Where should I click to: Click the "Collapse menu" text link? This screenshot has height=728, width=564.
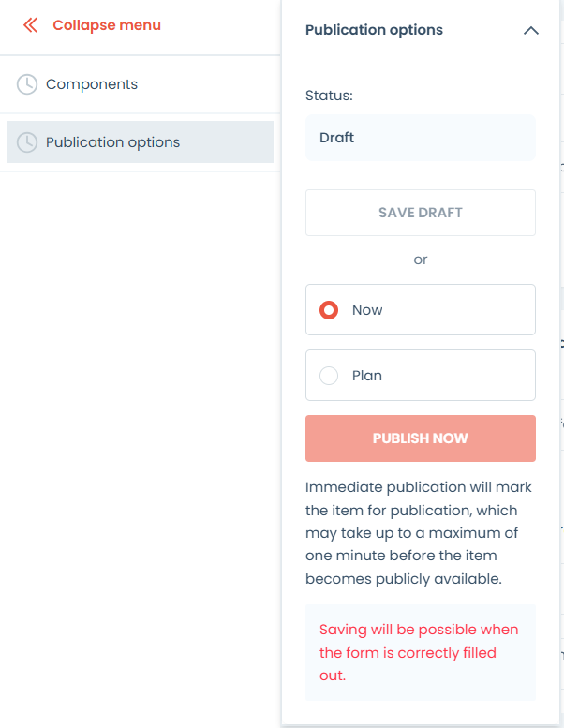[107, 25]
